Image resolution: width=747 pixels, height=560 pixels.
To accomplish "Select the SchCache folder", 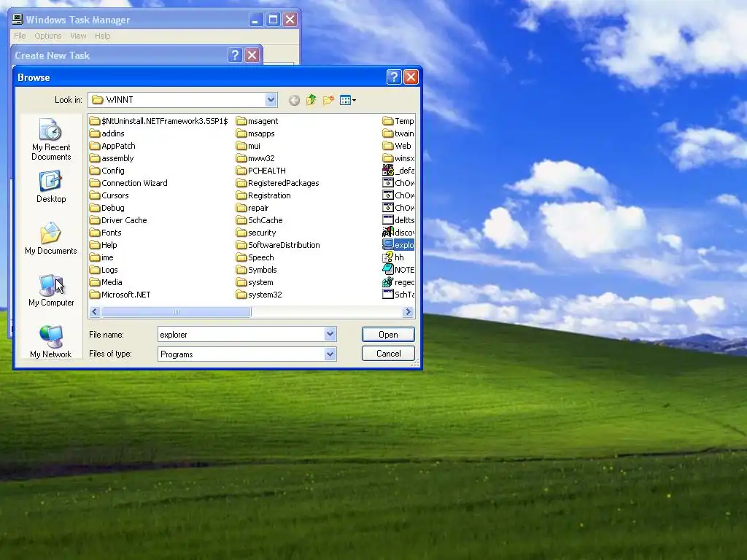I will (x=260, y=220).
